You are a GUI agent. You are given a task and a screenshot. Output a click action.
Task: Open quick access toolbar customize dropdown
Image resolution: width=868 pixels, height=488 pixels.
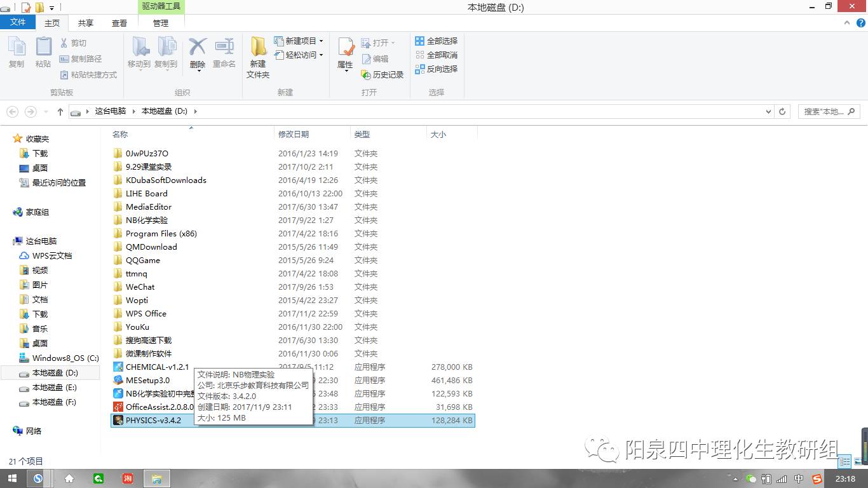coord(51,8)
